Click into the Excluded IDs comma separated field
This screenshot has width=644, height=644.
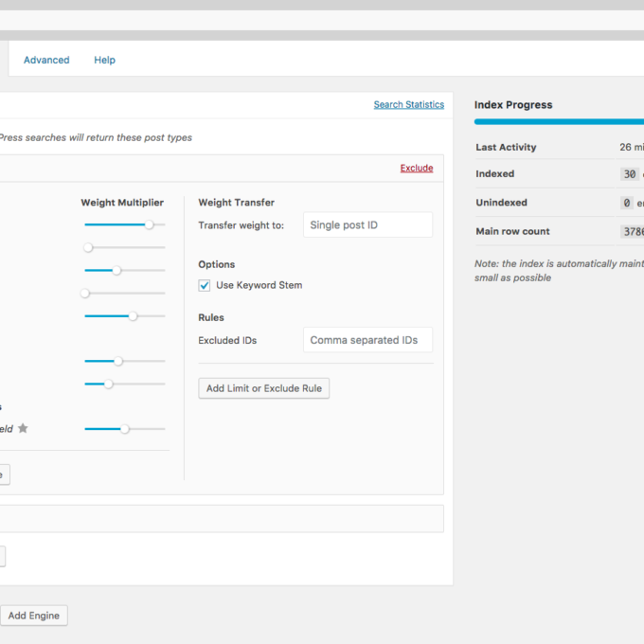click(x=367, y=340)
